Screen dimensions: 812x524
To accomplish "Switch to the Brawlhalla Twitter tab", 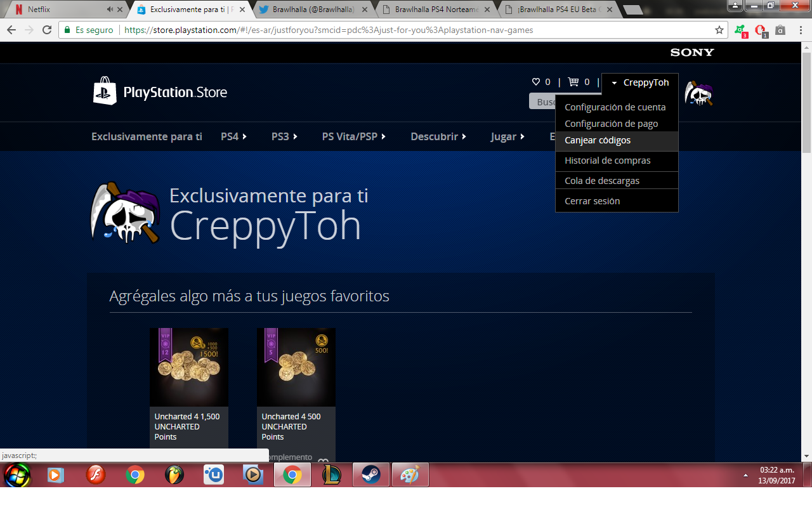I will click(312, 10).
